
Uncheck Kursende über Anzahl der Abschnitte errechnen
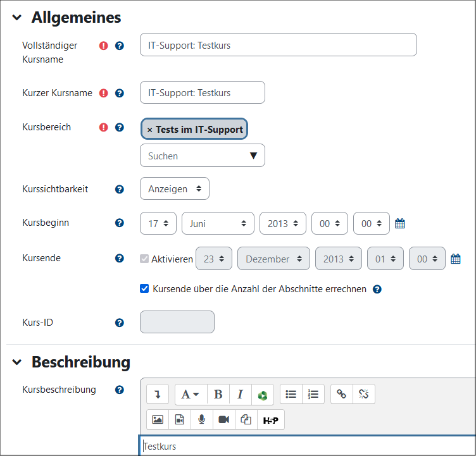click(x=144, y=289)
